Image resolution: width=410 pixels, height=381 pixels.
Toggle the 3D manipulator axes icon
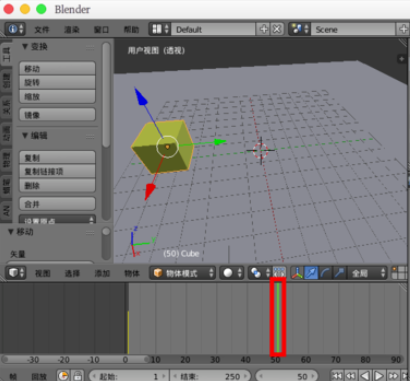tap(297, 273)
